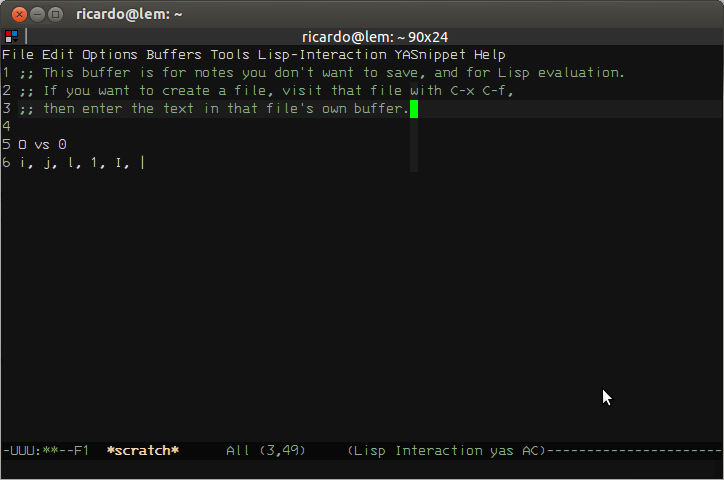Viewport: 724px width, 480px height.
Task: Open the Options menu
Action: [x=110, y=54]
